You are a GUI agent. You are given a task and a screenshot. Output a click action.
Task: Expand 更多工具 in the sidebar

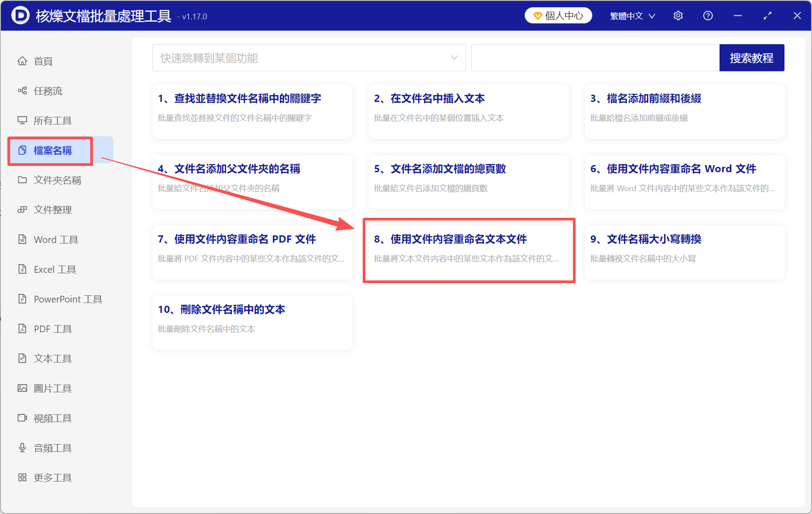coord(52,477)
